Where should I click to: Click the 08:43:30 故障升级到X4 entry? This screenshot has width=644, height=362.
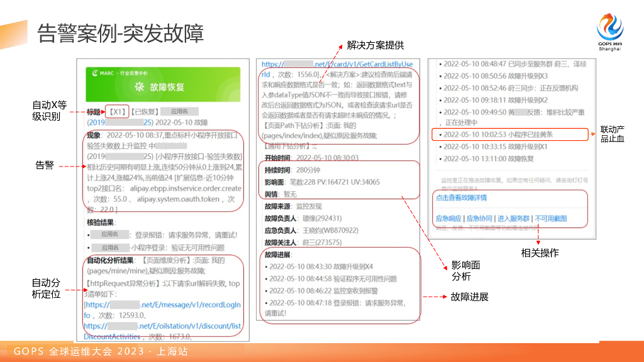319,266
